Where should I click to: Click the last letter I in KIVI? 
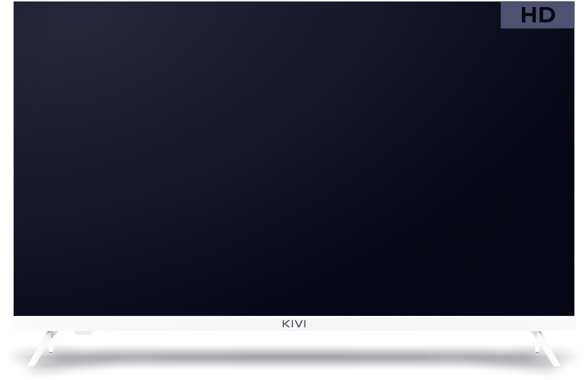pos(305,324)
